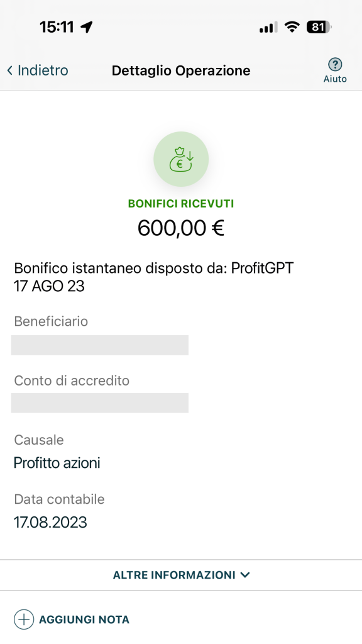Tap the redacted Conto di accredito field

(x=100, y=403)
